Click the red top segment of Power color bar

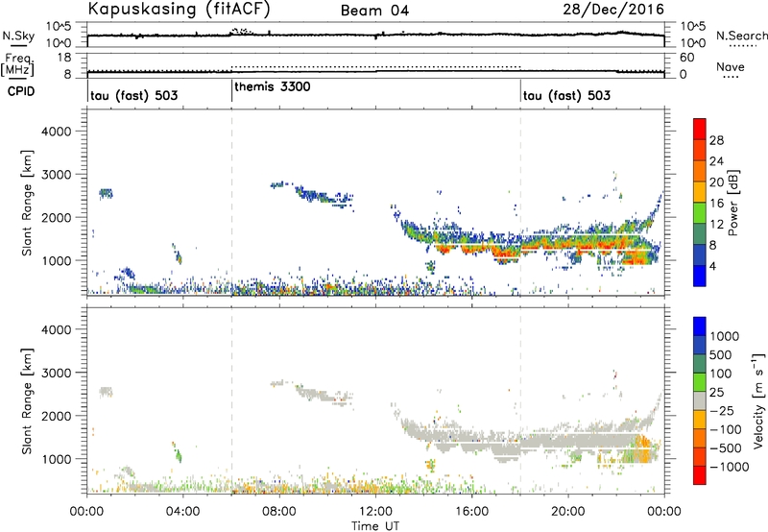click(x=700, y=129)
